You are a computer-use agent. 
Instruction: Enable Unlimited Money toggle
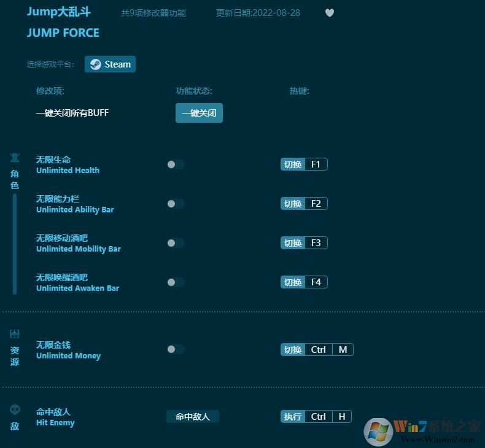[176, 349]
